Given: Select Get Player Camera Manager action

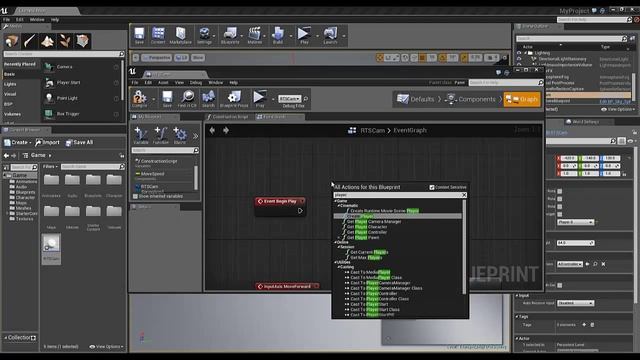Looking at the screenshot, I should pyautogui.click(x=373, y=222).
